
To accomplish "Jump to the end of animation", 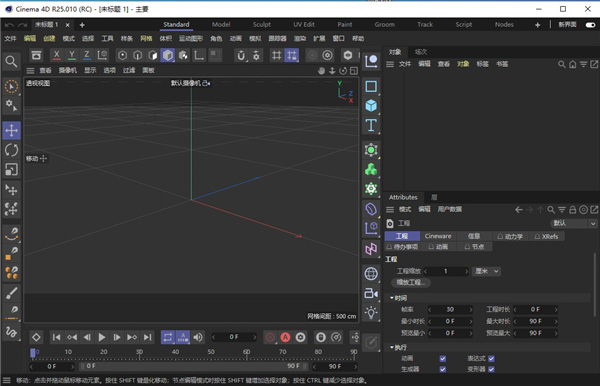I will pyautogui.click(x=147, y=337).
